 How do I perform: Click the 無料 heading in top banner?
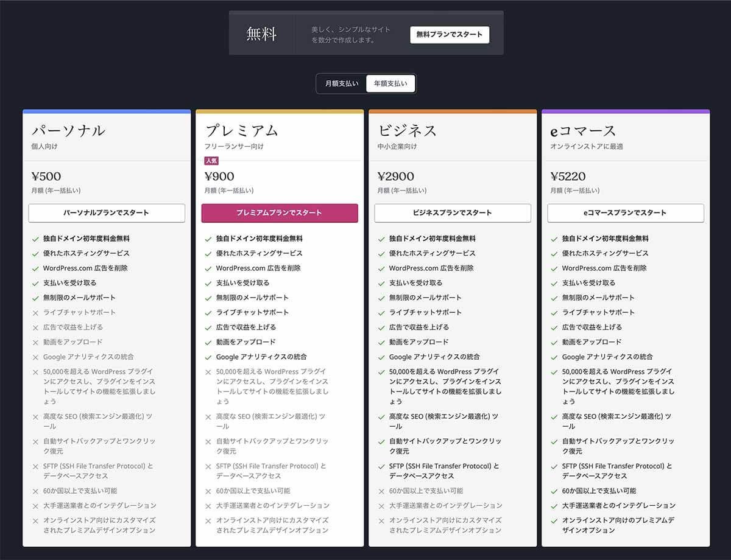(262, 34)
